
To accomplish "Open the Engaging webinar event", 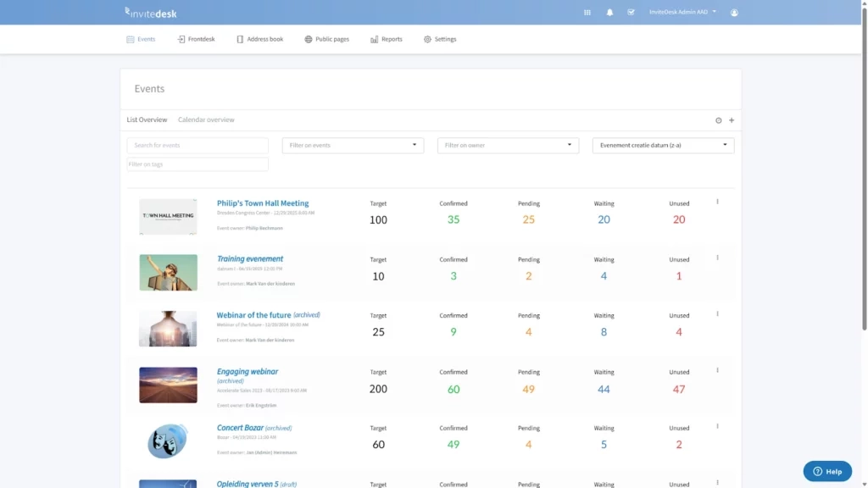I will [248, 371].
